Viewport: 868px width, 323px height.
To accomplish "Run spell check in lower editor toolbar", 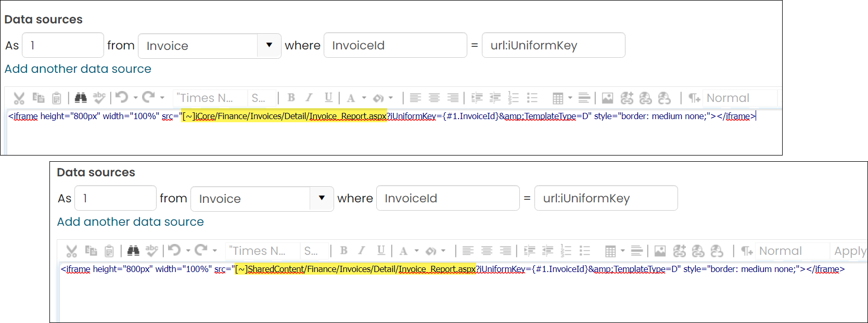I will [x=151, y=250].
